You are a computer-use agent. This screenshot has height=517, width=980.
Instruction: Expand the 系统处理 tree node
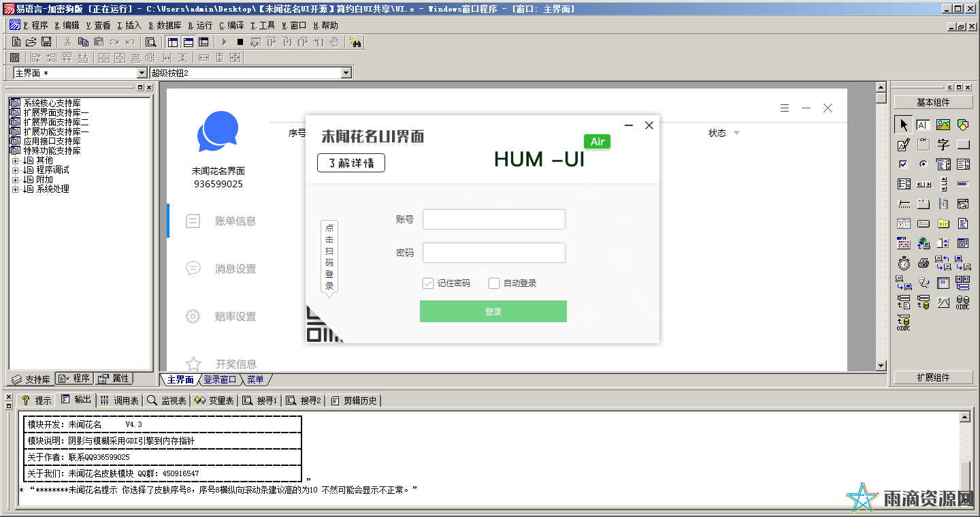point(16,189)
